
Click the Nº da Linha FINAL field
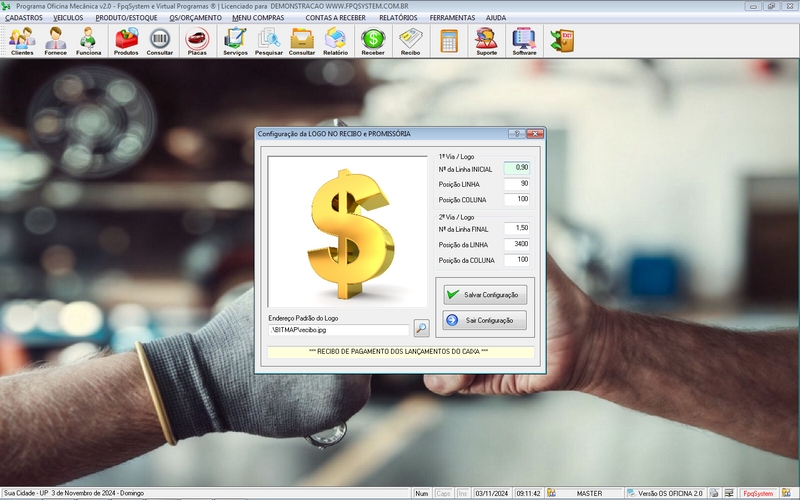[516, 228]
